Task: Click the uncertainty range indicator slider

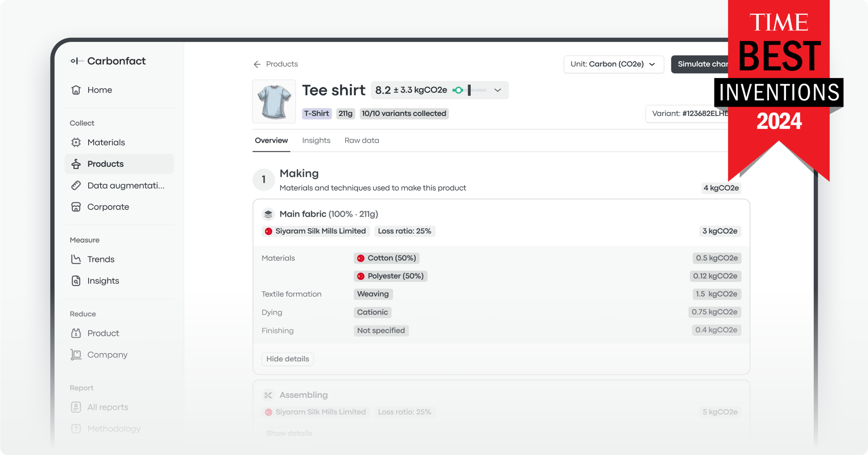Action: click(469, 90)
